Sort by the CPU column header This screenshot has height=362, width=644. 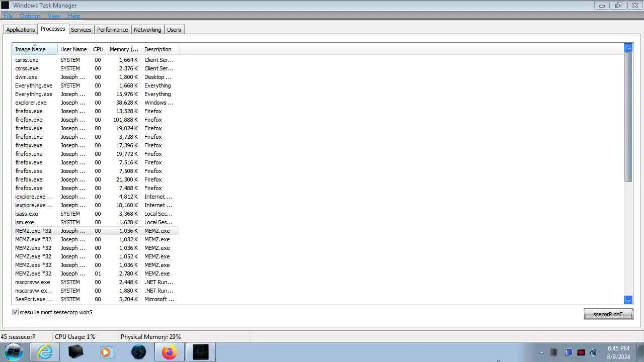pyautogui.click(x=99, y=49)
